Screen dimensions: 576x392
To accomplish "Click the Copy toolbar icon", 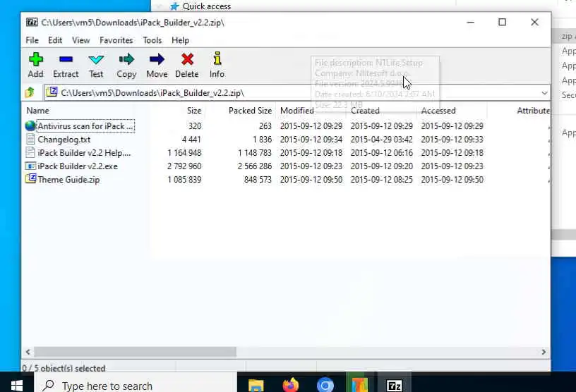I will click(126, 59).
